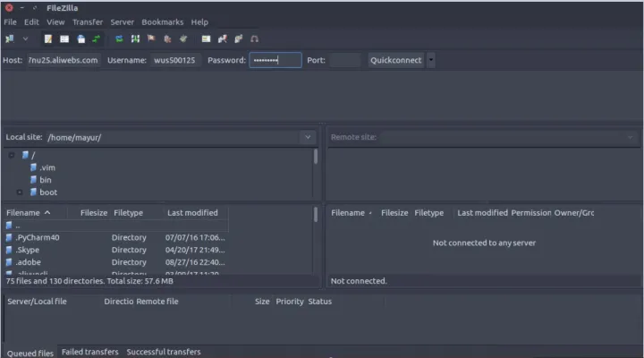Click the Local site path field
The width and height of the screenshot is (644, 358).
tap(174, 137)
